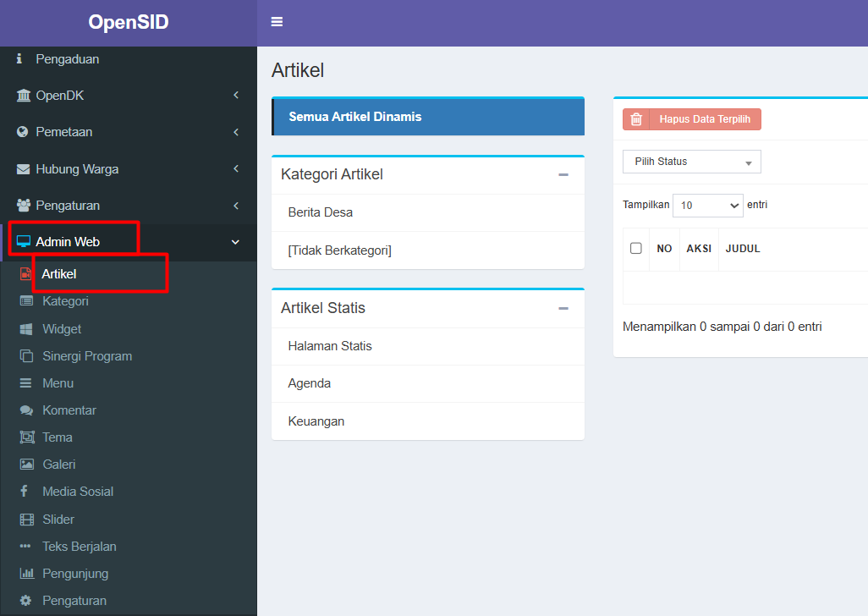868x616 pixels.
Task: Open Teks Berjalan submenu item
Action: [x=80, y=547]
